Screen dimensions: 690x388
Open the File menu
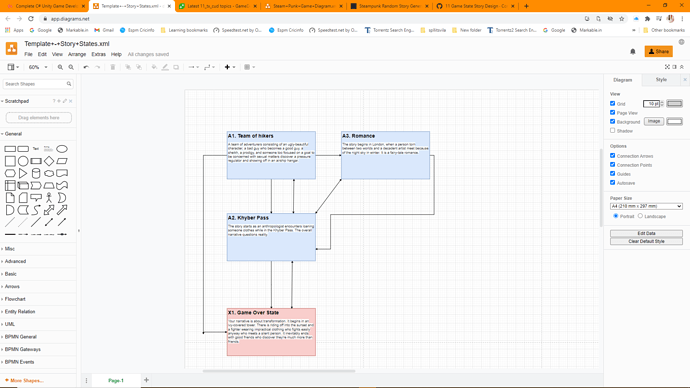click(x=28, y=55)
